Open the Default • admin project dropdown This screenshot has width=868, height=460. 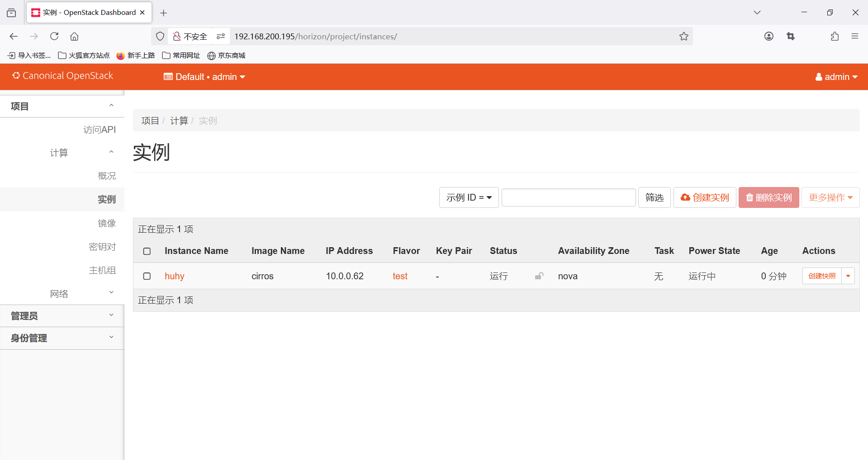coord(204,77)
